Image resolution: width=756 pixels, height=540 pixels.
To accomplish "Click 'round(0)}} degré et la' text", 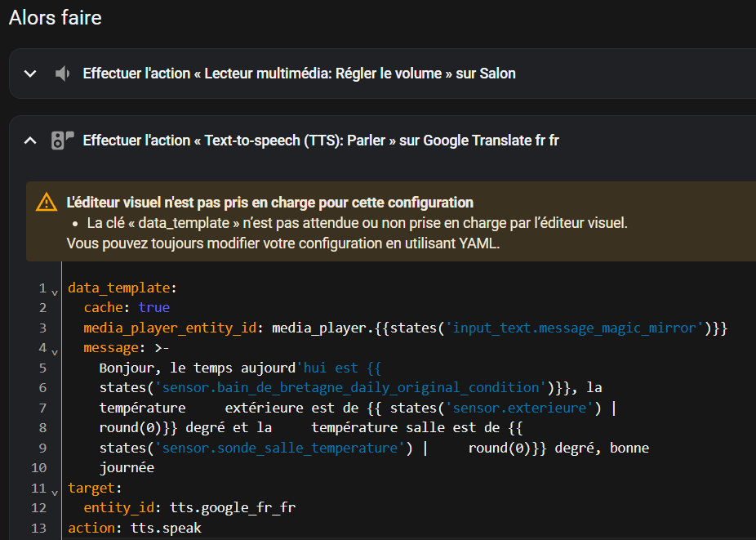I will (185, 427).
